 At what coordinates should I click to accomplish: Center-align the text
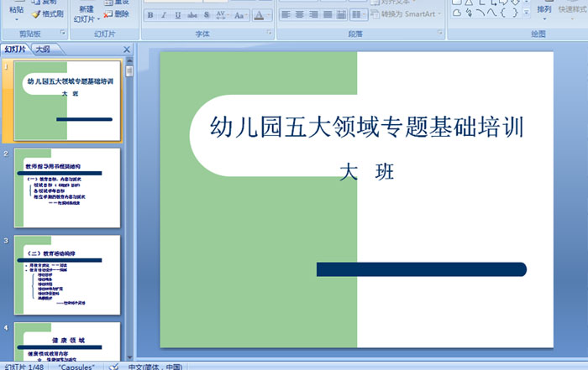300,14
